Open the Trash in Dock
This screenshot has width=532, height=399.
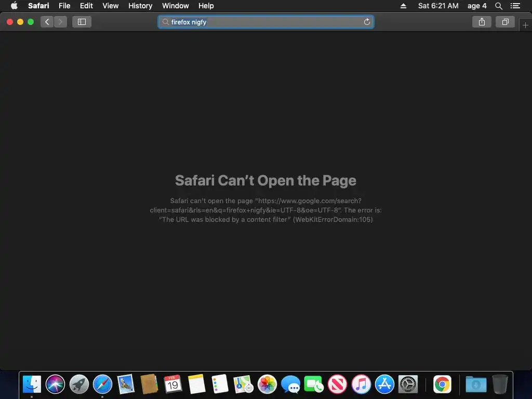(x=500, y=384)
